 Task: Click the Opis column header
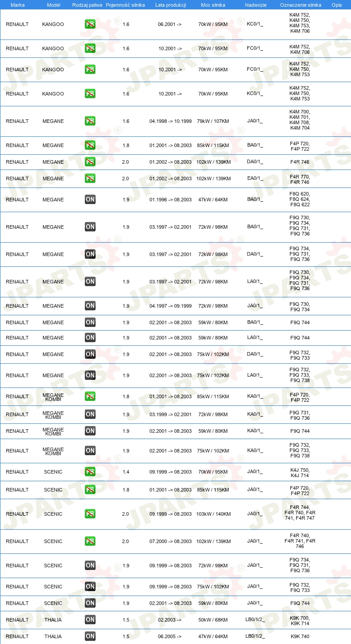336,5
